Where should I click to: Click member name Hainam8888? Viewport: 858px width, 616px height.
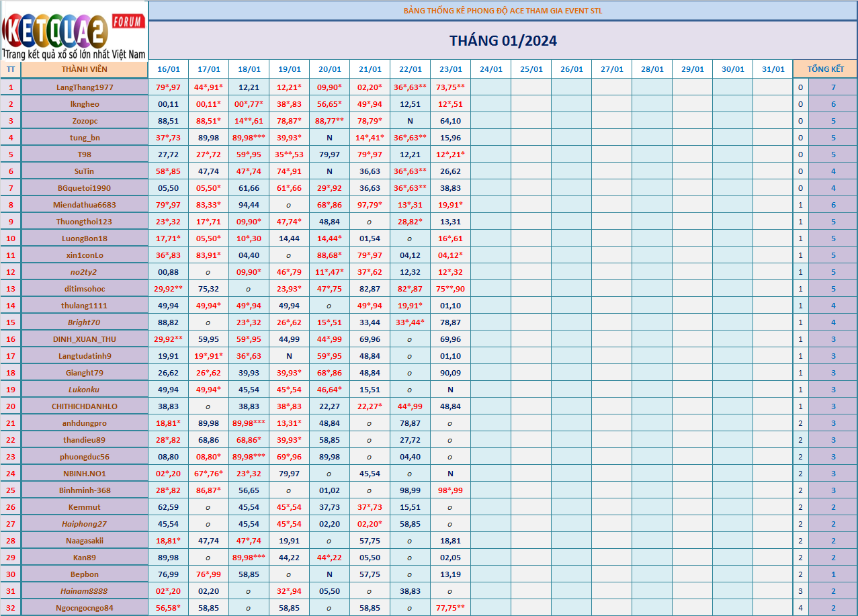point(85,591)
